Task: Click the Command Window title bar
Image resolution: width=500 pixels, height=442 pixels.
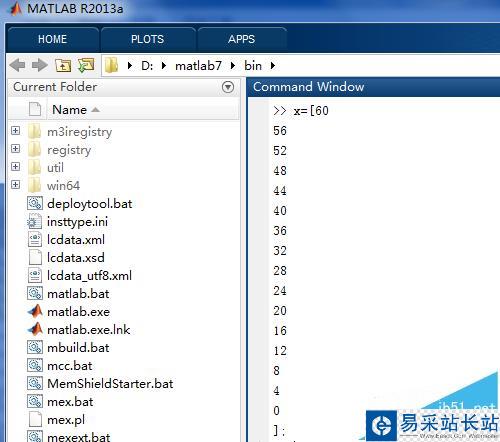Action: coord(373,87)
